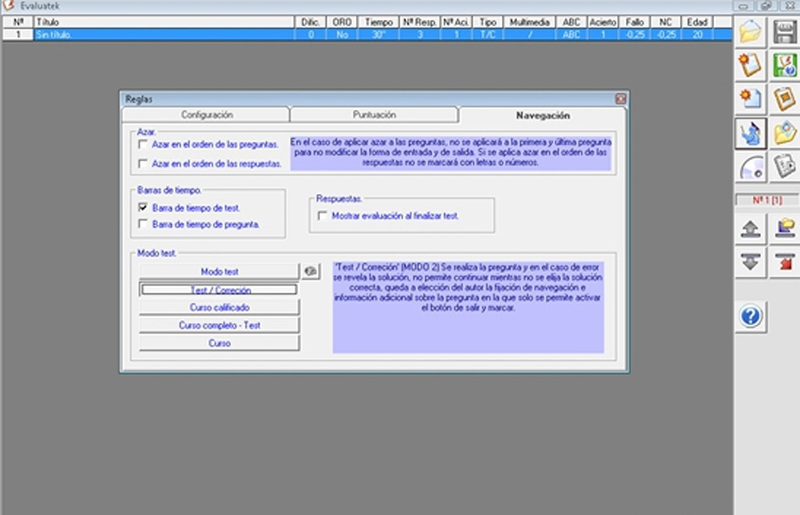Click the Tiempo column header
The image size is (800, 515).
pos(379,22)
